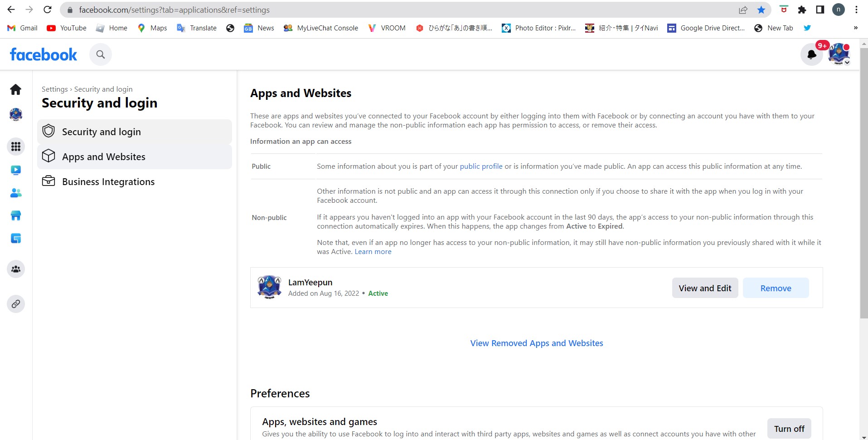This screenshot has width=868, height=440.
Task: Open the Marketplace icon in the sidebar
Action: [16, 215]
